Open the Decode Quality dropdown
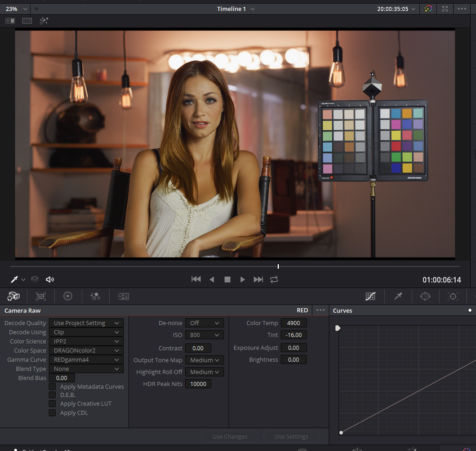 pos(87,323)
